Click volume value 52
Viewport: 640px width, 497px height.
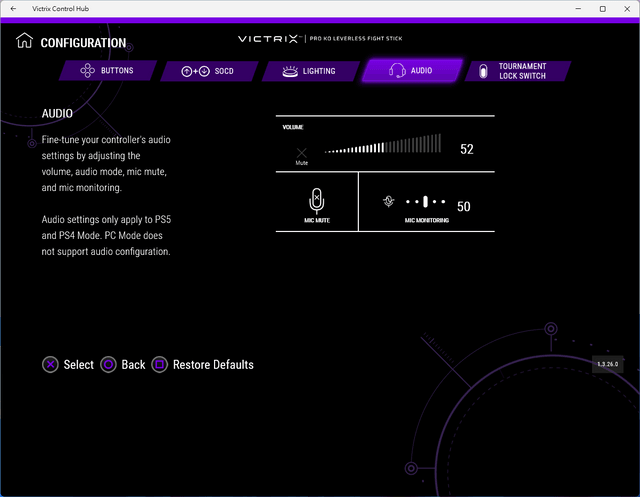pos(467,149)
